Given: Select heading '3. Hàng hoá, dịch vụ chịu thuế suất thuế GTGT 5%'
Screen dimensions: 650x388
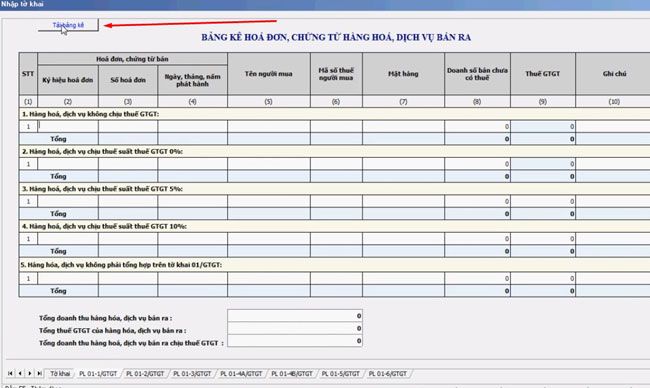Looking at the screenshot, I should click(x=102, y=189).
